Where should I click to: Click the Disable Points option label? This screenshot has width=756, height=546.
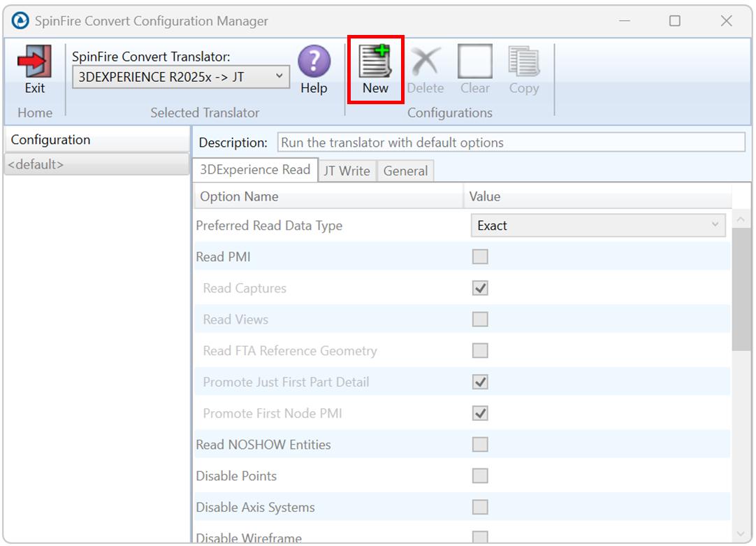pyautogui.click(x=236, y=475)
